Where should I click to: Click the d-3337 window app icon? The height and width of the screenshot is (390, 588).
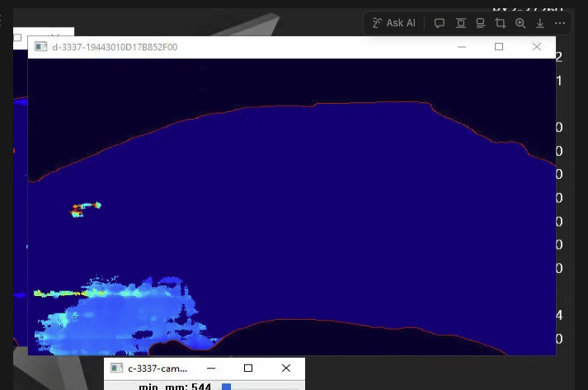40,47
